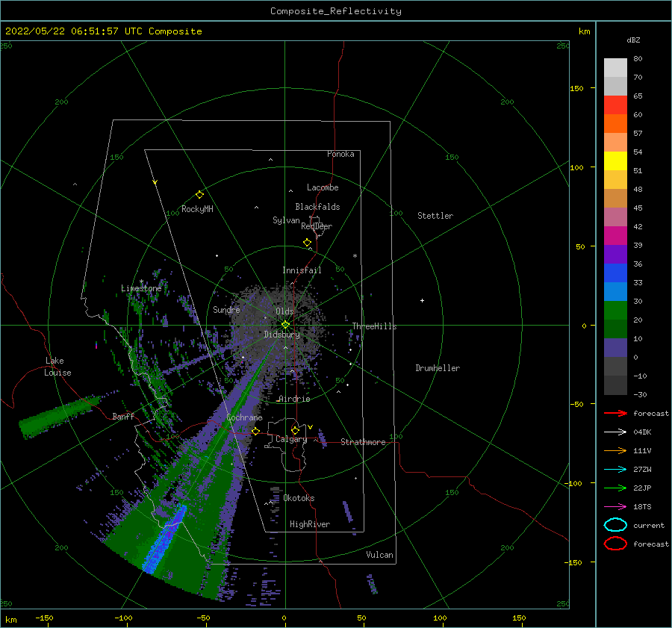Select the dark green 20-10 dBZ swatch
Screen dimensions: 672x628
[615, 329]
